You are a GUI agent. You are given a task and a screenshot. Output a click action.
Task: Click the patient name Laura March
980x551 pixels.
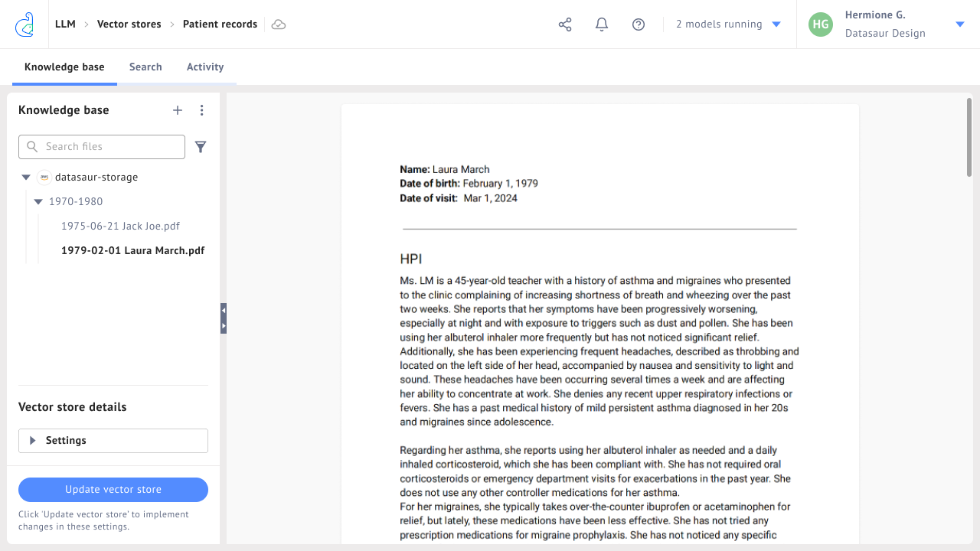(x=461, y=170)
